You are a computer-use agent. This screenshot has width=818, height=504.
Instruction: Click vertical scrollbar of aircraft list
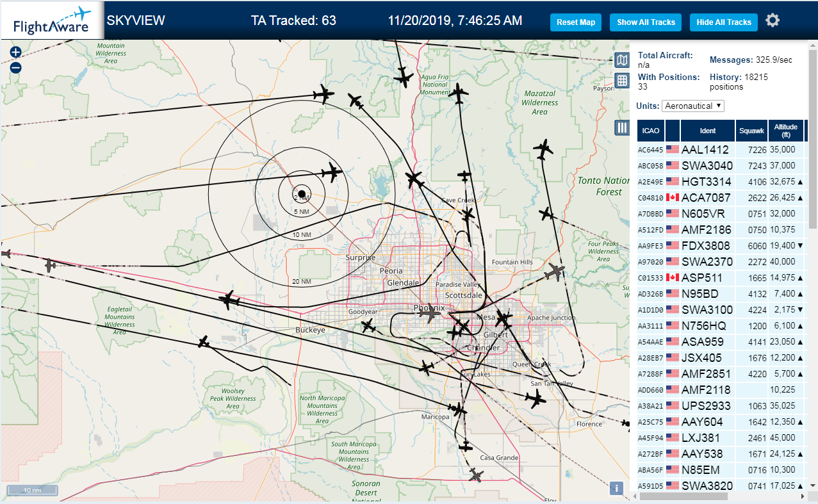click(x=813, y=140)
